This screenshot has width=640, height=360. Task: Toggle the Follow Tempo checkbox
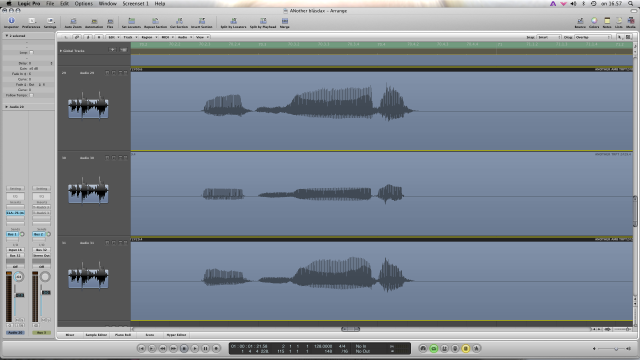(x=31, y=95)
